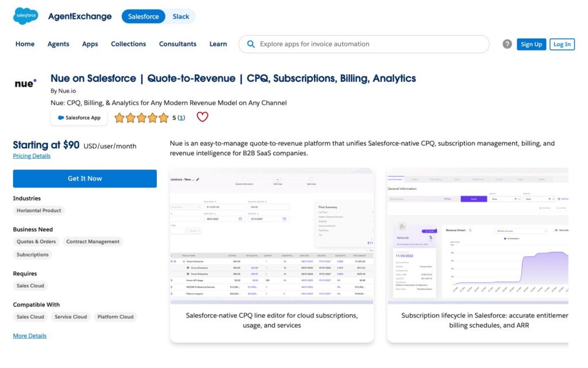Go to the Home menu item
This screenshot has height=368, width=588.
pos(25,44)
